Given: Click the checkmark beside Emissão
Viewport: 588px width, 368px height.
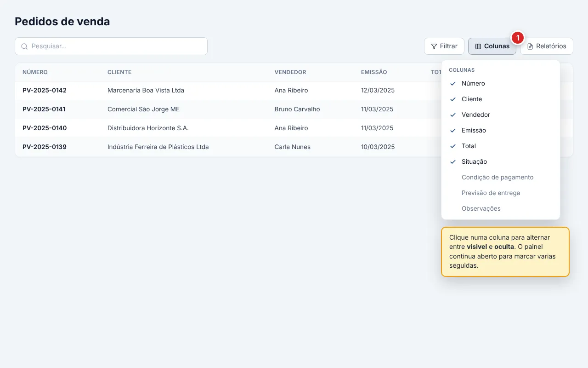Looking at the screenshot, I should click(x=453, y=131).
